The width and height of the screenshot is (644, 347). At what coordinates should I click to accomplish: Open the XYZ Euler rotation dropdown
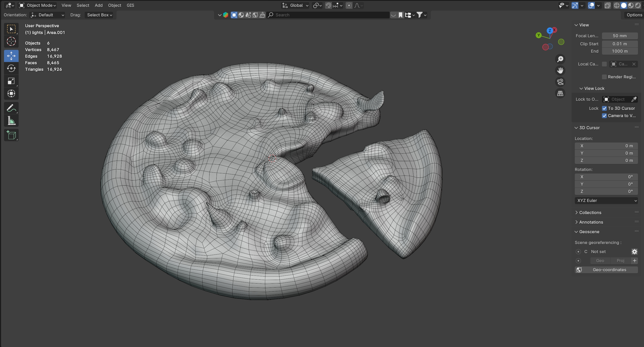(606, 200)
